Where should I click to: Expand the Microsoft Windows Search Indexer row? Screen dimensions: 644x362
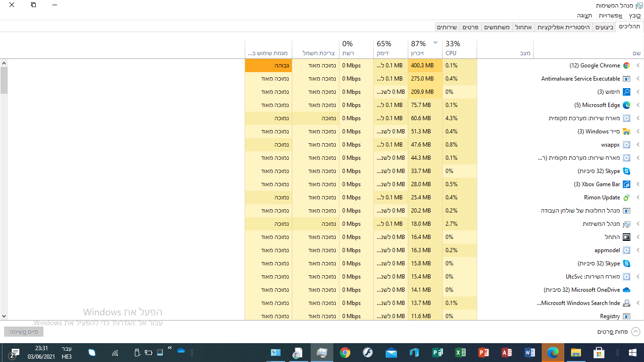638,303
